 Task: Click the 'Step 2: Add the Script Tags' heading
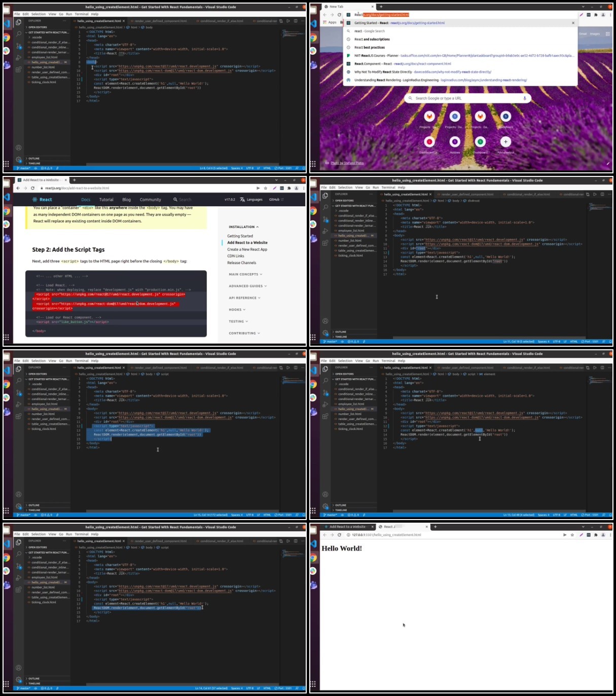click(68, 249)
